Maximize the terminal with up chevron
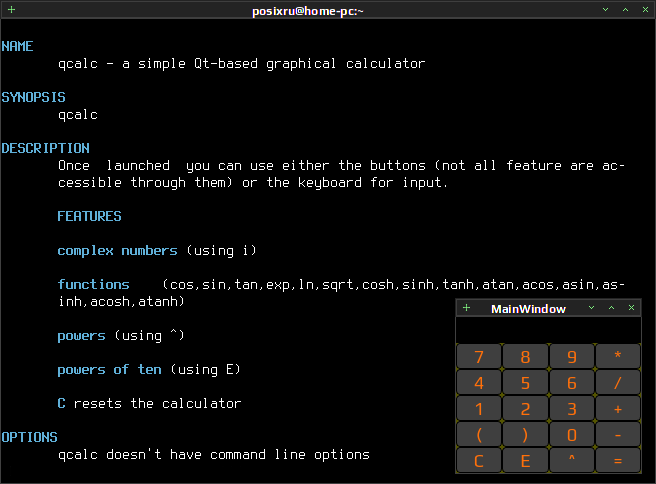Viewport: 656px width, 484px height. pyautogui.click(x=625, y=10)
